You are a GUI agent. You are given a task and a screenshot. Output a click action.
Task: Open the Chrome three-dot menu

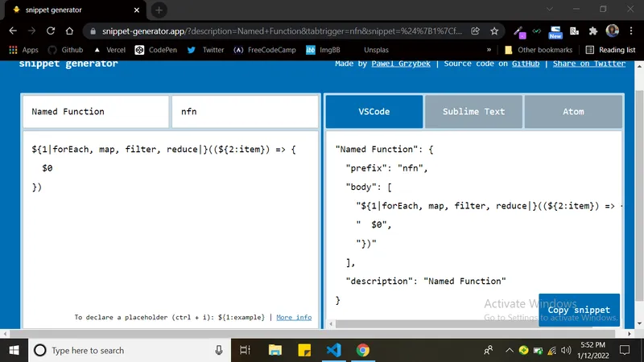tap(631, 31)
